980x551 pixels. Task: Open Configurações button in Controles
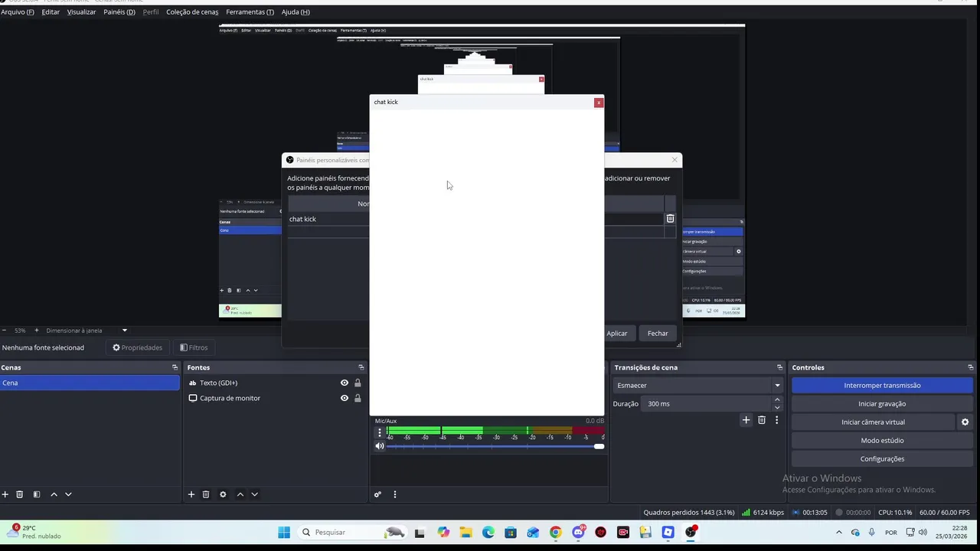(882, 459)
